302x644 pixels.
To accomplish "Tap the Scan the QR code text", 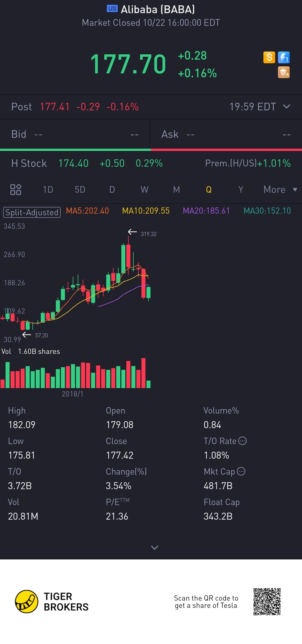I will click(x=206, y=602).
